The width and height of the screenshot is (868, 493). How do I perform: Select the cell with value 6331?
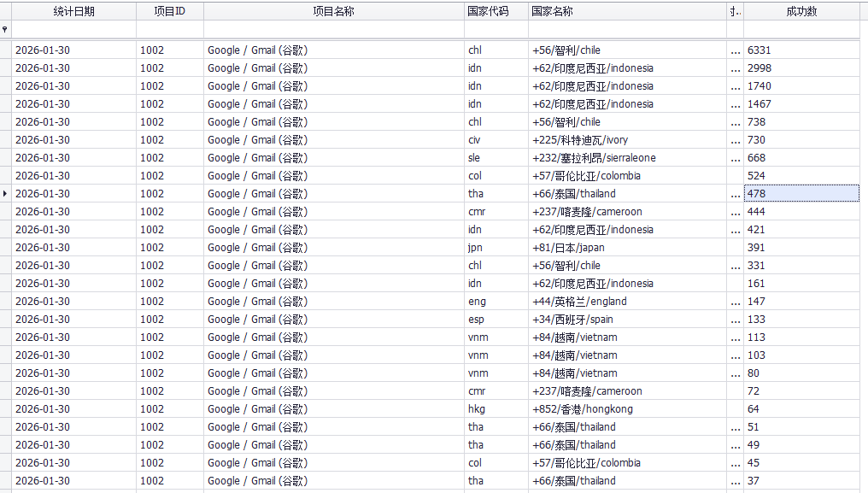tap(801, 50)
